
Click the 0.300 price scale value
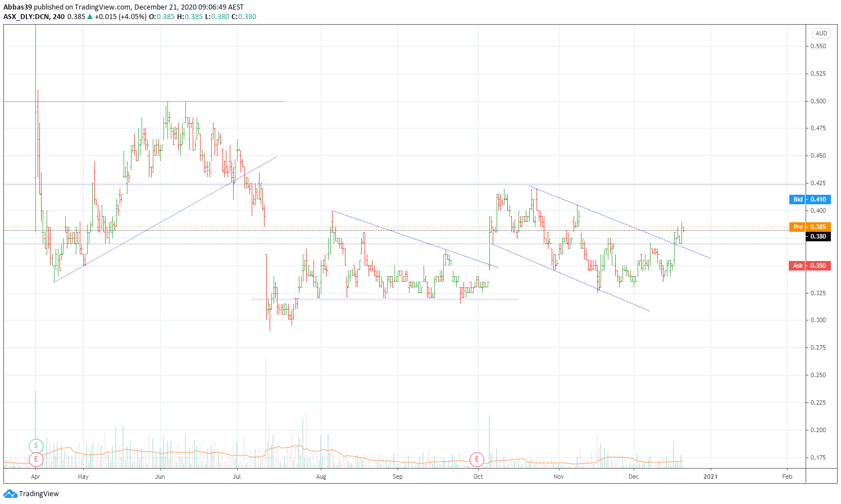click(818, 320)
